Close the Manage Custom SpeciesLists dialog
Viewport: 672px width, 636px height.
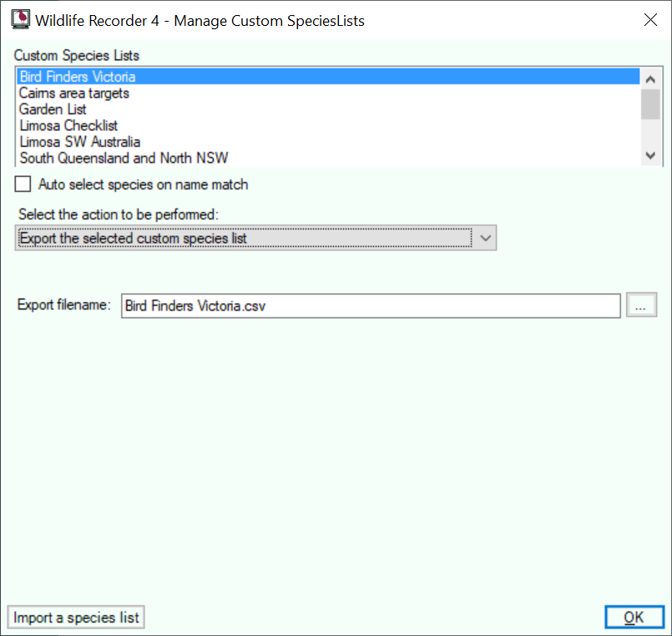point(650,20)
